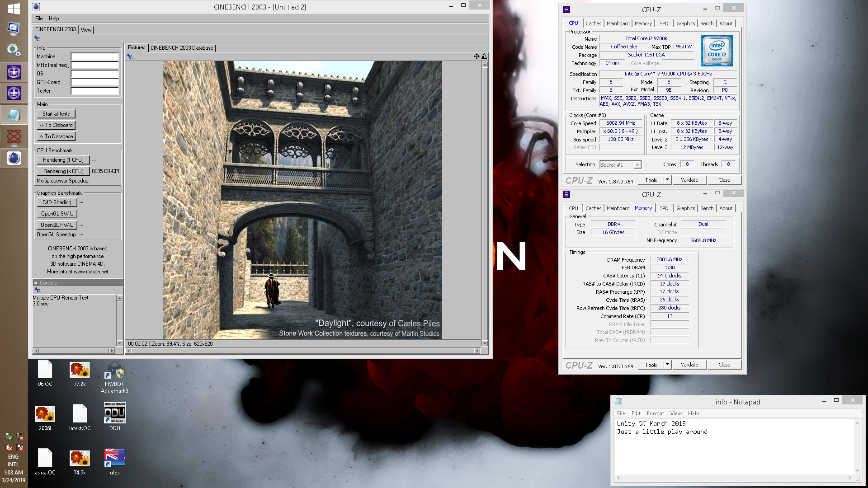Open the 77.2k desktop icon
This screenshot has height=488, width=868.
pyautogui.click(x=80, y=373)
